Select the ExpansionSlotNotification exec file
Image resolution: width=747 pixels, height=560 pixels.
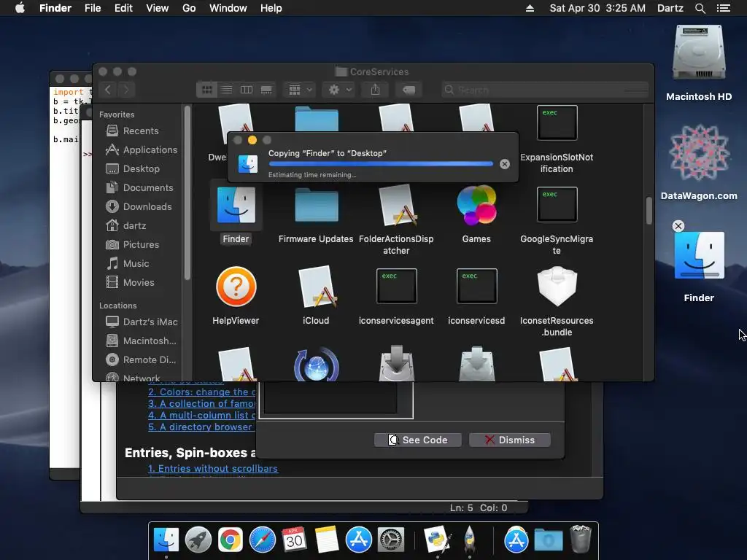557,122
